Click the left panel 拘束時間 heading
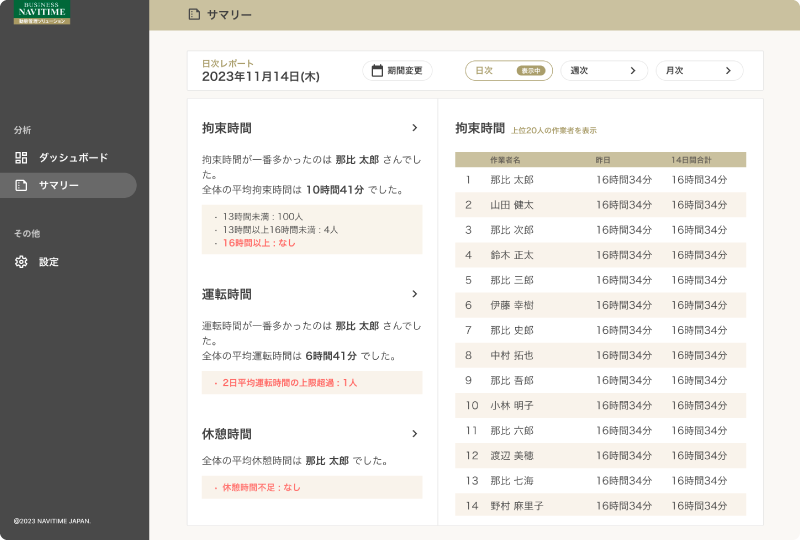This screenshot has height=540, width=800. point(227,128)
